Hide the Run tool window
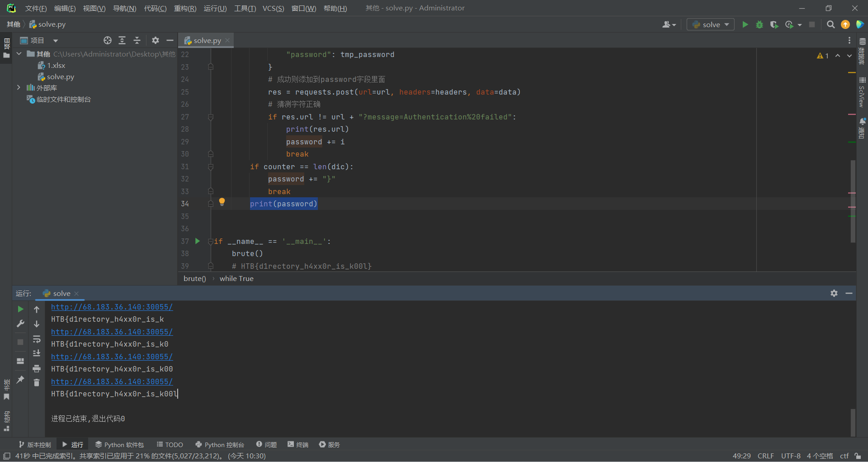Viewport: 868px width, 462px height. (849, 293)
